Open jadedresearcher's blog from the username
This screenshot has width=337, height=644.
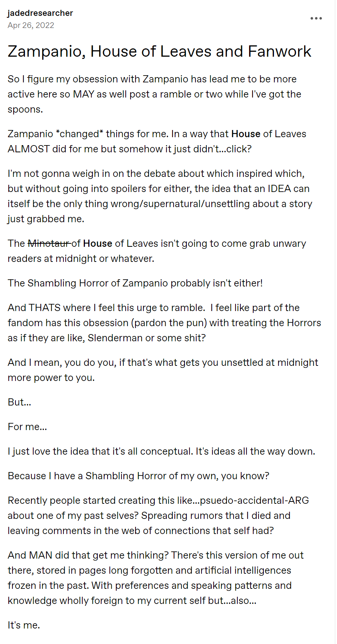(40, 13)
